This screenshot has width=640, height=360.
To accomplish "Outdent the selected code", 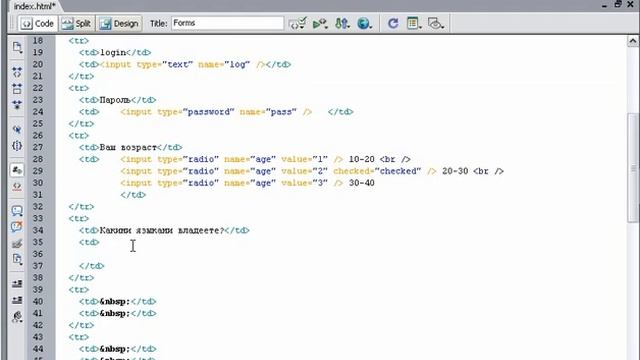I will [x=17, y=300].
